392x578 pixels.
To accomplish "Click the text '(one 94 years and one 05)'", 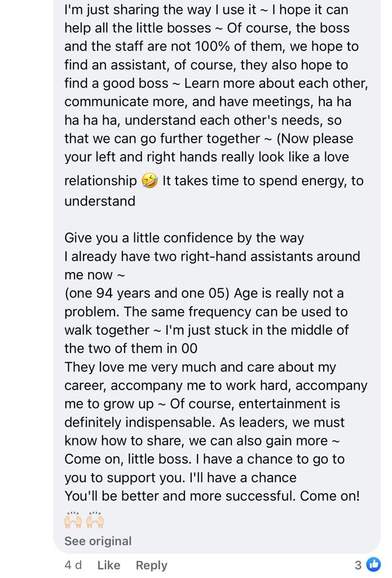I will pos(147,293).
